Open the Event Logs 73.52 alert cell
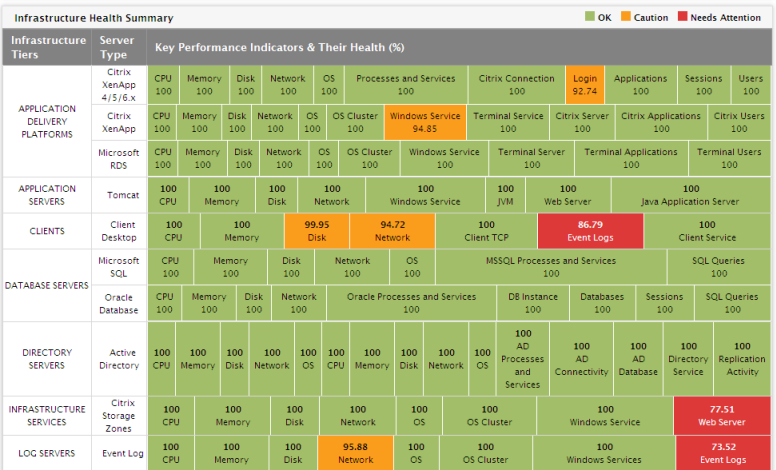The image size is (776, 470). 724,453
